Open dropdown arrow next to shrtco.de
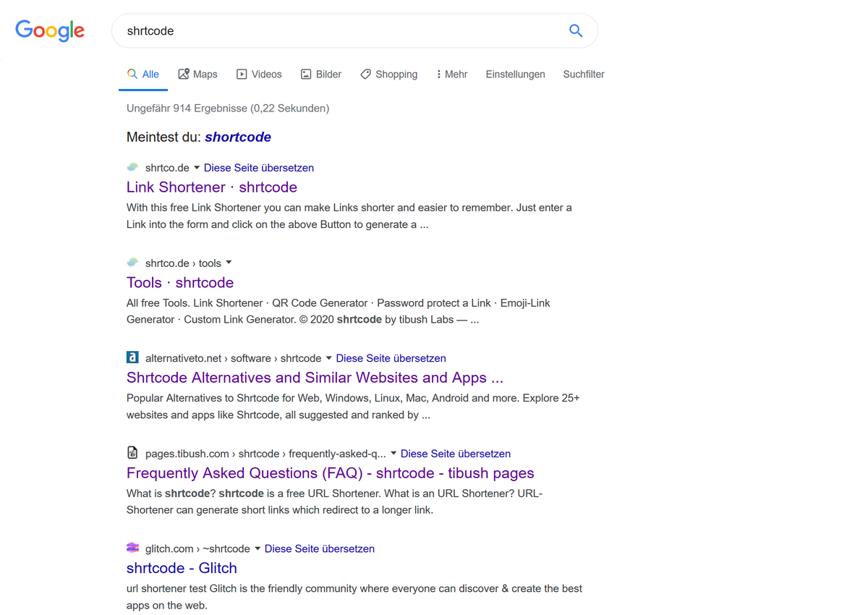 [x=197, y=167]
